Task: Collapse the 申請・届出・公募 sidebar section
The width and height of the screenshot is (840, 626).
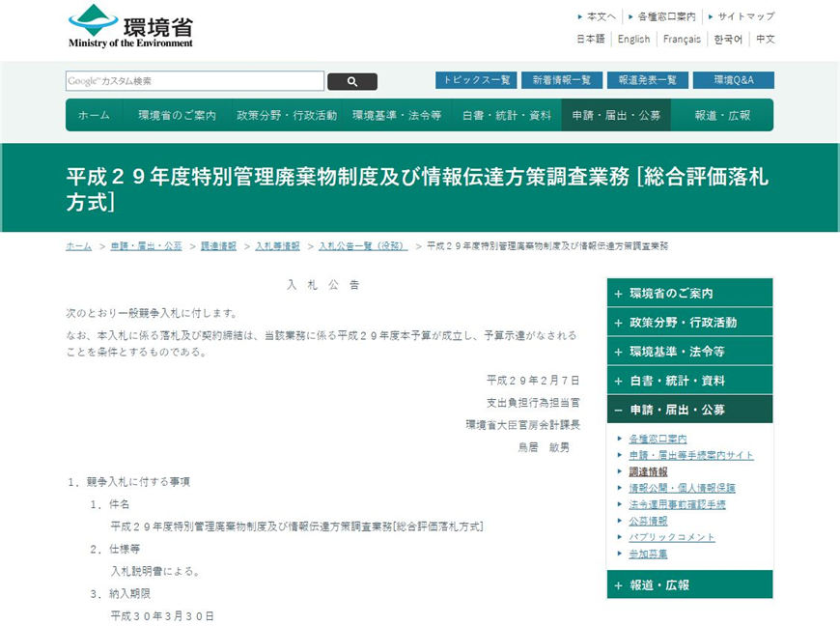Action: [689, 410]
